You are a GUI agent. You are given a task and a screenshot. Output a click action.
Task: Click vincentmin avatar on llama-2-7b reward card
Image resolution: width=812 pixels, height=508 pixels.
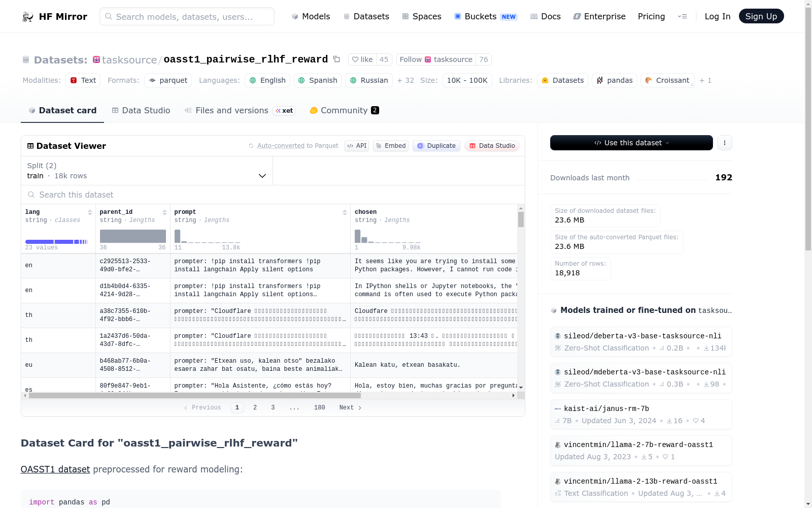point(558,445)
